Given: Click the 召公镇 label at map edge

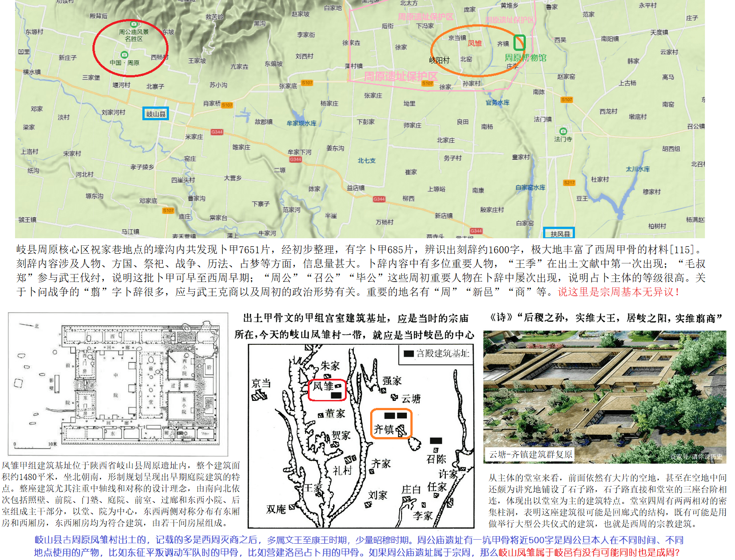Looking at the screenshot, I should pyautogui.click(x=696, y=126).
